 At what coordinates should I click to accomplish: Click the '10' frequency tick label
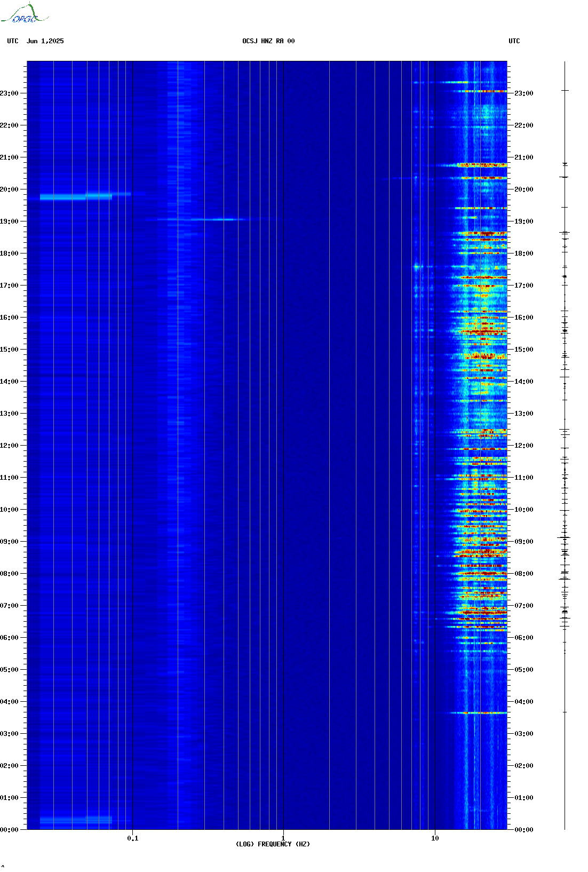[x=435, y=838]
